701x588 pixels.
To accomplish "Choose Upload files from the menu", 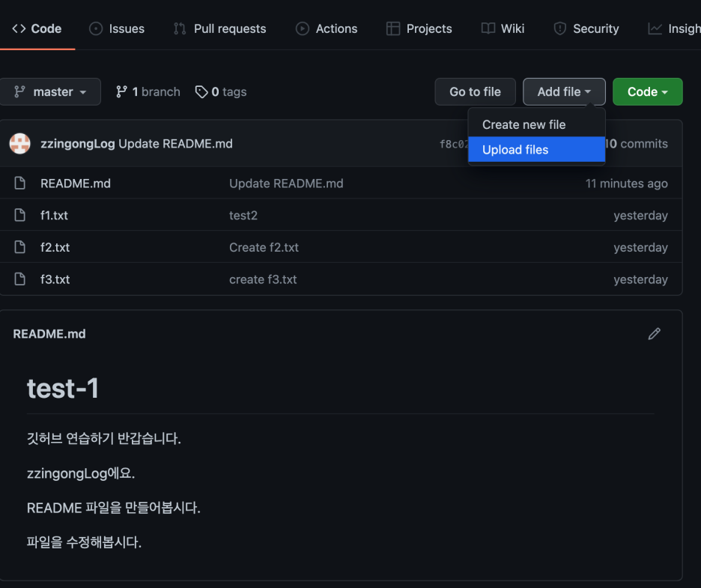I will tap(536, 149).
